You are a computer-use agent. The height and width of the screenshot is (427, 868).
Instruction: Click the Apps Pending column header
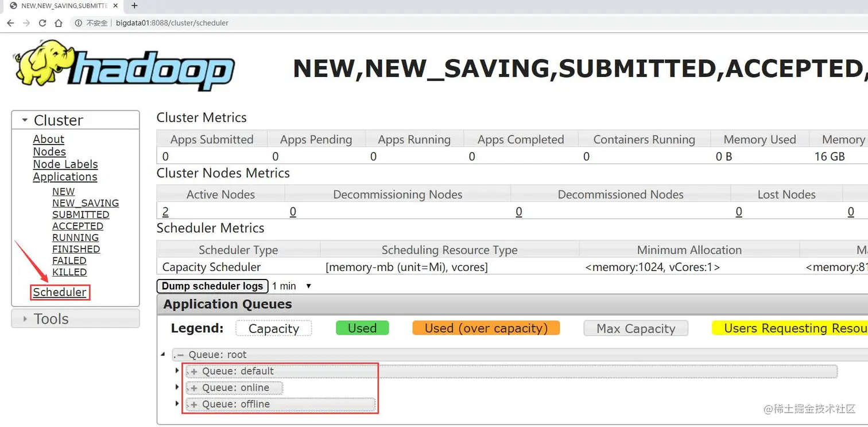[x=316, y=139]
